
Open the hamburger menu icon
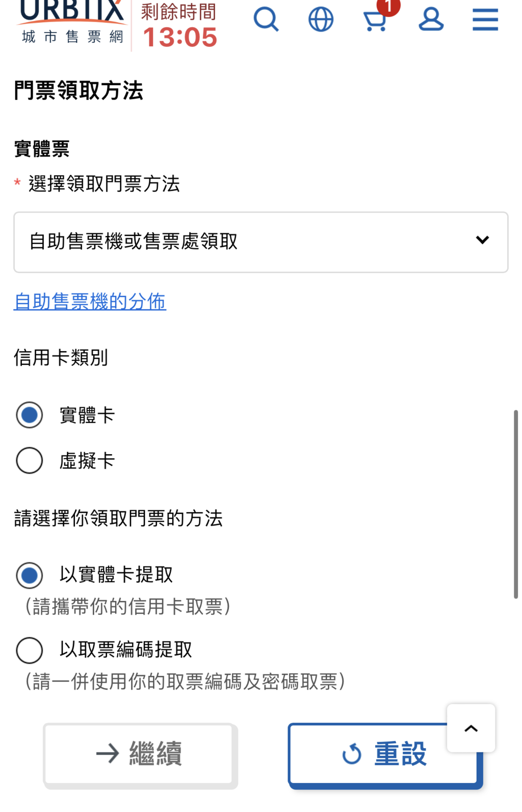coord(485,20)
